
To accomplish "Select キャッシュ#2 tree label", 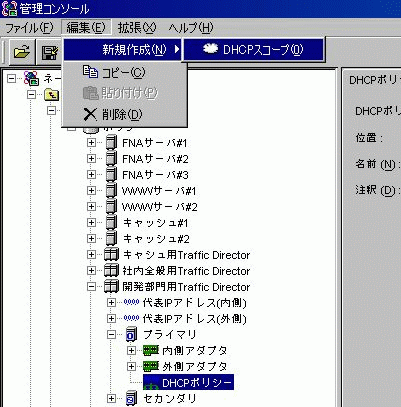I will click(x=156, y=239).
